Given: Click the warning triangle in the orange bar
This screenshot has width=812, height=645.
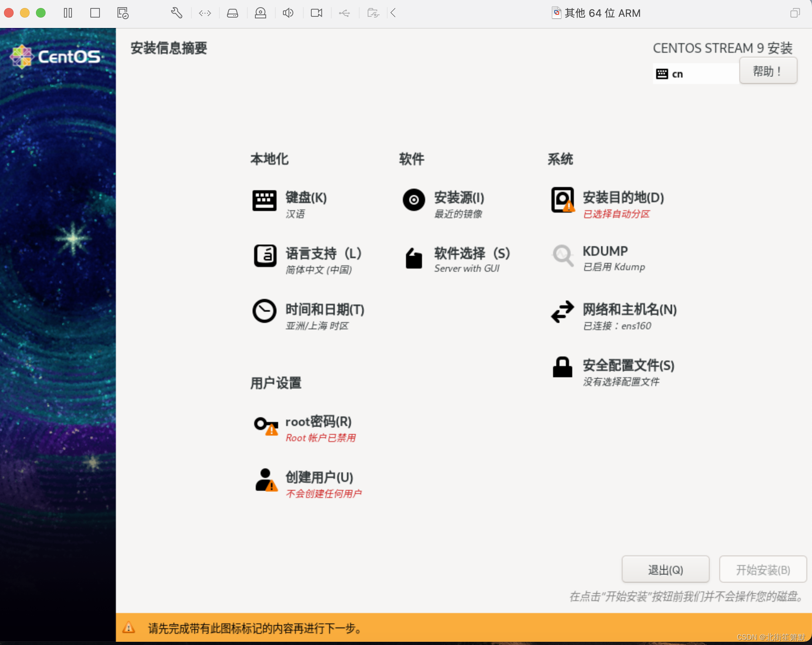Looking at the screenshot, I should tap(129, 627).
